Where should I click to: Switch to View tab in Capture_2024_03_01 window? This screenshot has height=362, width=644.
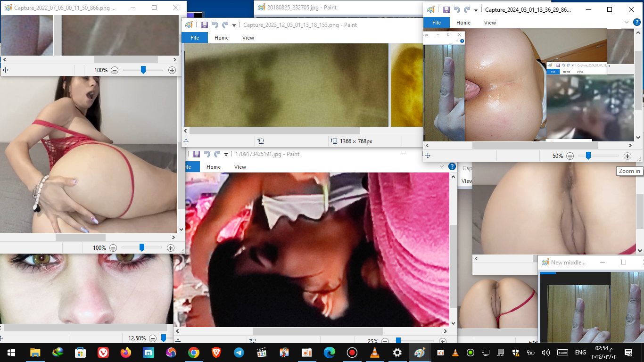click(x=490, y=23)
